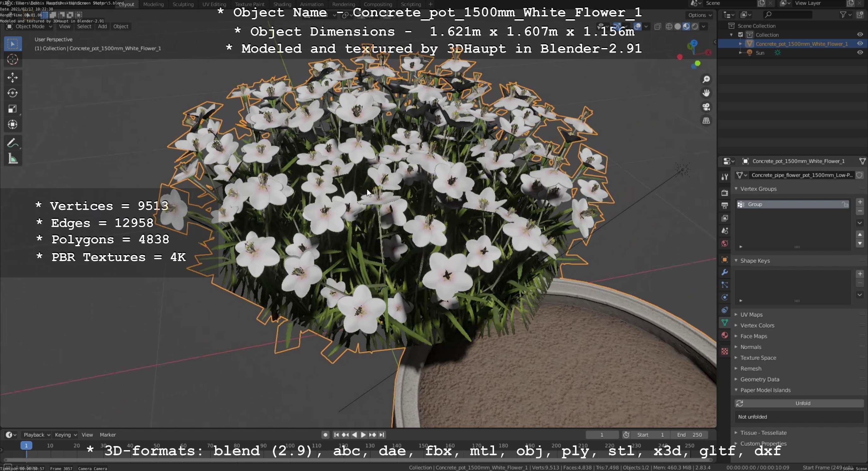Open the Object properties tab
The image size is (868, 471).
725,259
